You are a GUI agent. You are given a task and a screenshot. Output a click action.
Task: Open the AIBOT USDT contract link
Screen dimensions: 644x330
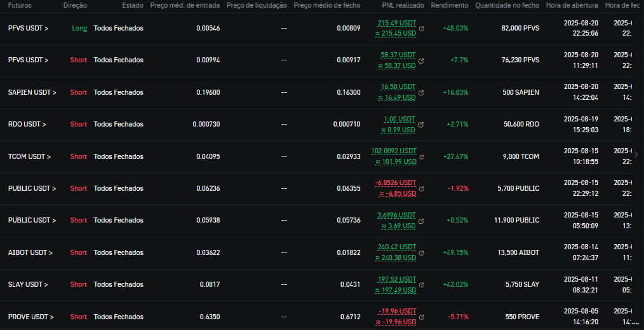click(x=30, y=252)
